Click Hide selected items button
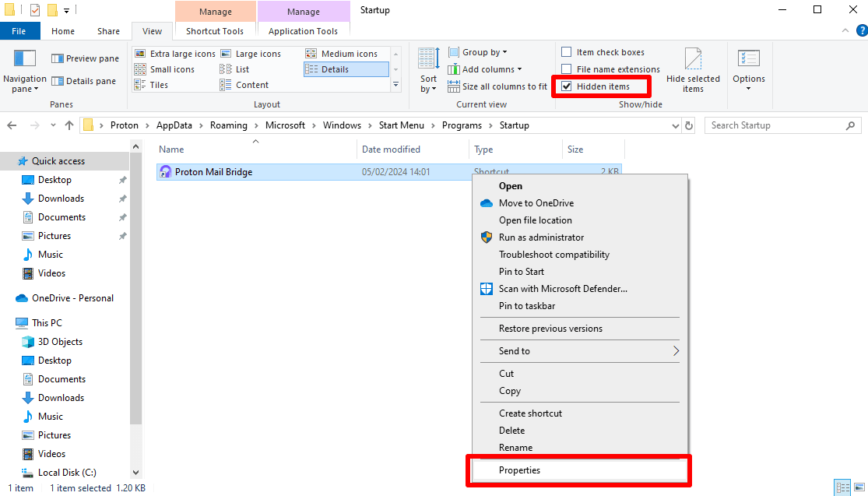The image size is (868, 496). point(693,71)
